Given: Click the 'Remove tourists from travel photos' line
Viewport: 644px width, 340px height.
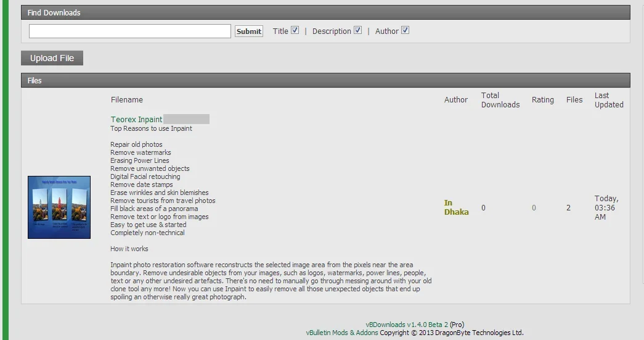Looking at the screenshot, I should point(163,200).
